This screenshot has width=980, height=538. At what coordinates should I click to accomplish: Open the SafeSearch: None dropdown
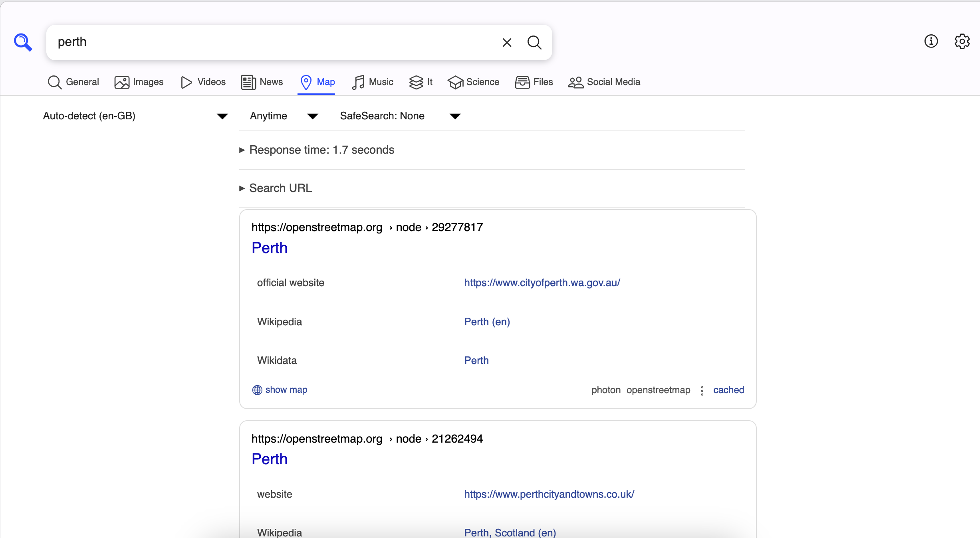point(400,116)
